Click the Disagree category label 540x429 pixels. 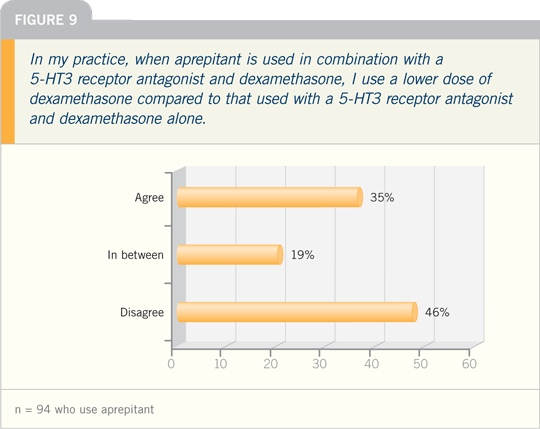click(x=142, y=313)
